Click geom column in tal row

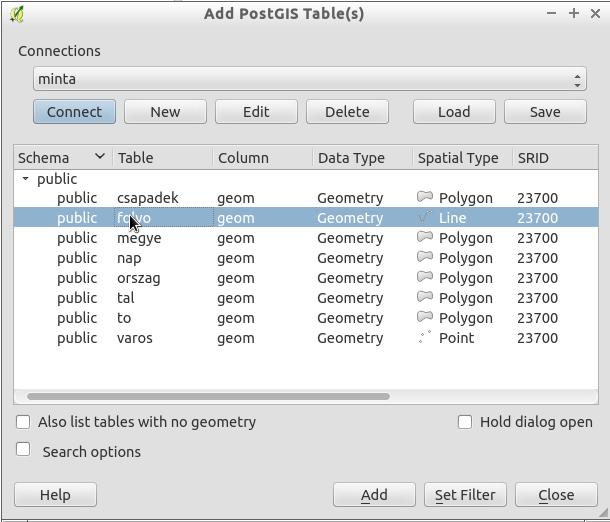point(236,298)
